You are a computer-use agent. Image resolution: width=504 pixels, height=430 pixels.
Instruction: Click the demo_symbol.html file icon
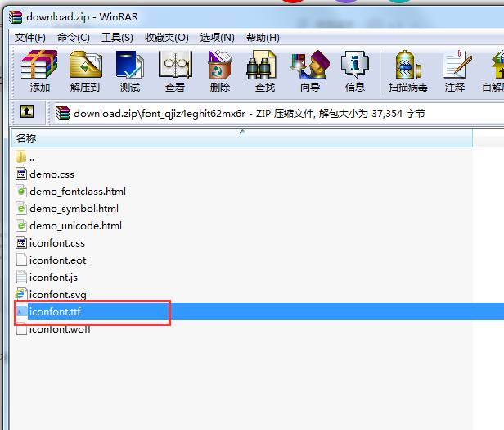tap(21, 209)
